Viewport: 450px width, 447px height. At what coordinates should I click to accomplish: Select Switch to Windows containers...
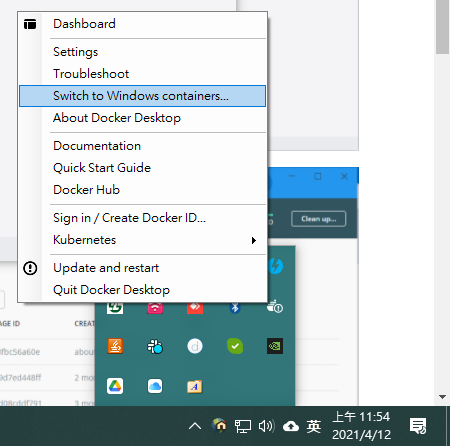coord(142,96)
